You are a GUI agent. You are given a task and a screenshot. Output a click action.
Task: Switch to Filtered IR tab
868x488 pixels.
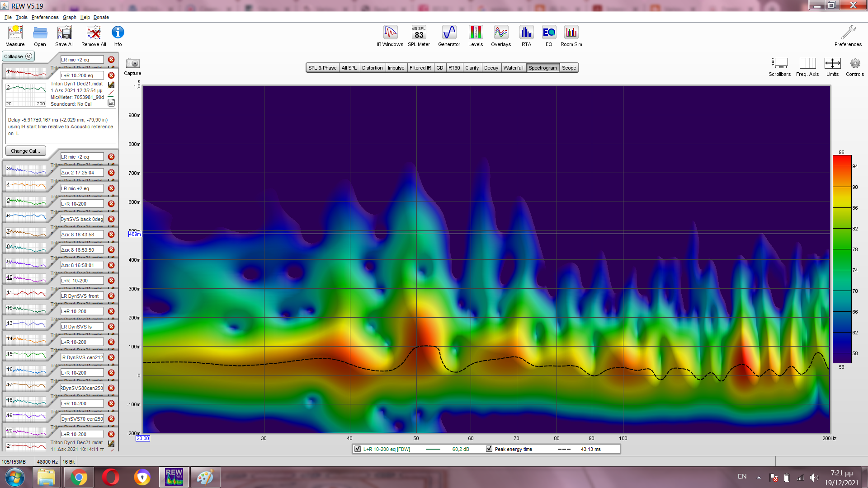[x=420, y=68]
